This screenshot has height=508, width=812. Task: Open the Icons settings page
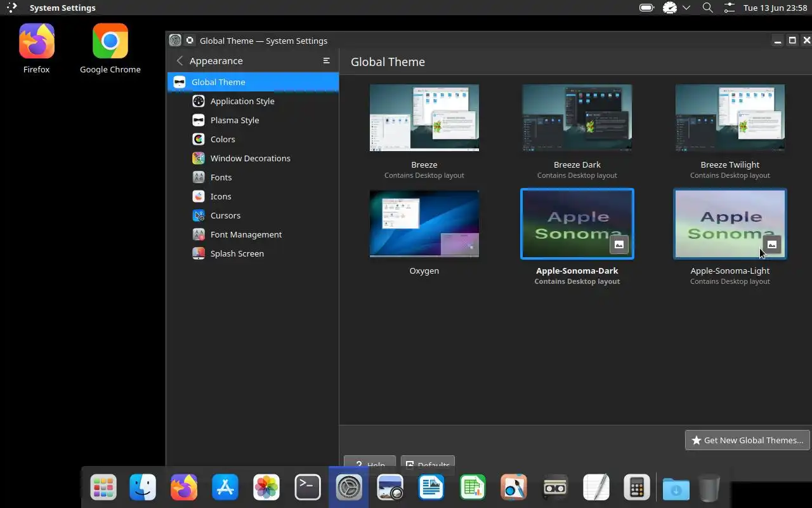coord(252,196)
